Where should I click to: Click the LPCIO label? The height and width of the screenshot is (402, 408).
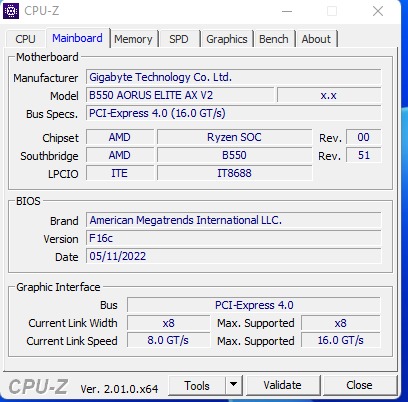tap(63, 174)
